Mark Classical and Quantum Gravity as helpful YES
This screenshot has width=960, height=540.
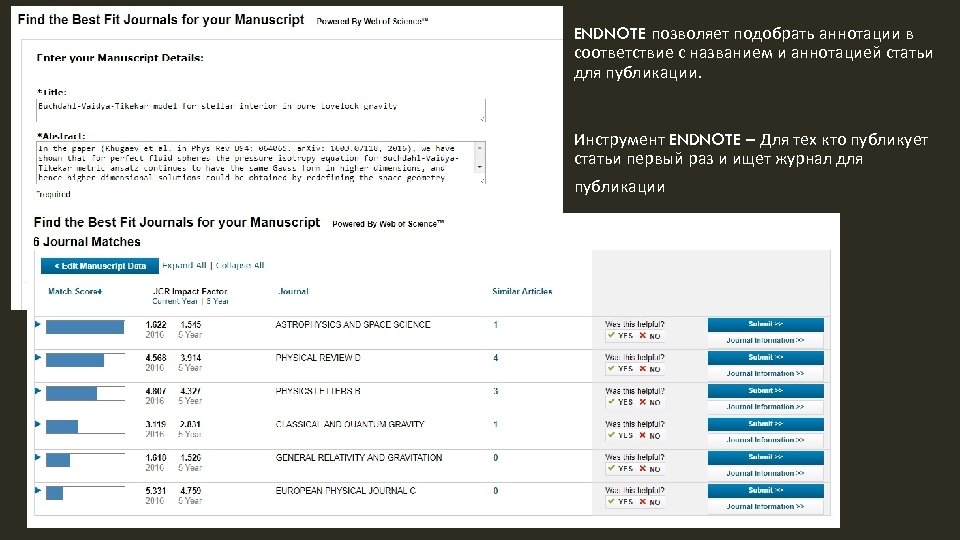(620, 435)
